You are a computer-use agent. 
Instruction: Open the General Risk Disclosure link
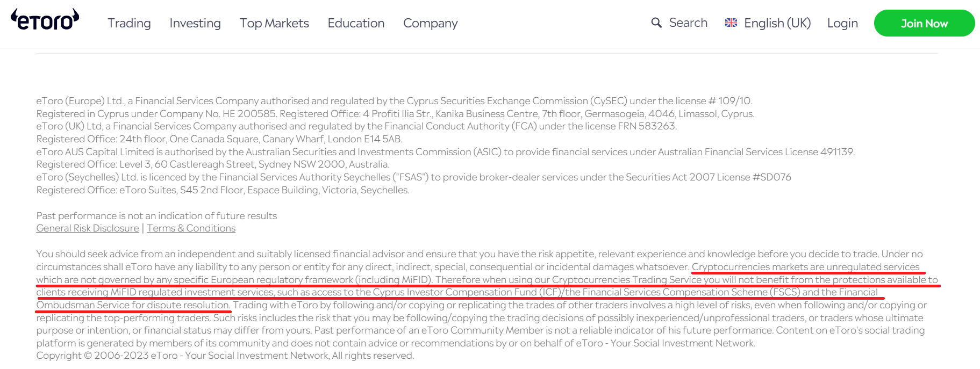[88, 228]
